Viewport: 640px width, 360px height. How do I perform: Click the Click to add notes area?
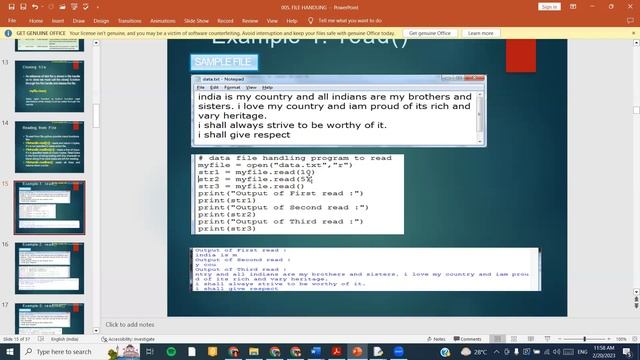coord(130,324)
